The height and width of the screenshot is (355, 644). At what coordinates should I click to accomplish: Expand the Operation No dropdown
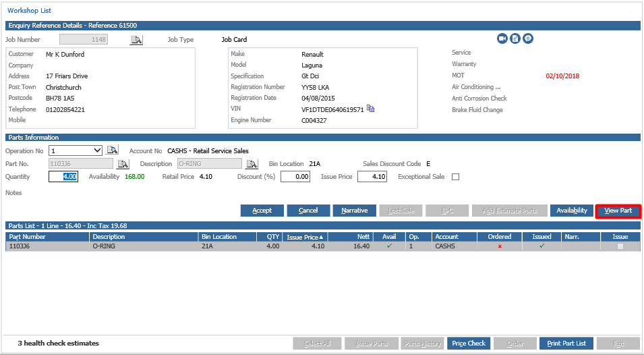pyautogui.click(x=97, y=151)
